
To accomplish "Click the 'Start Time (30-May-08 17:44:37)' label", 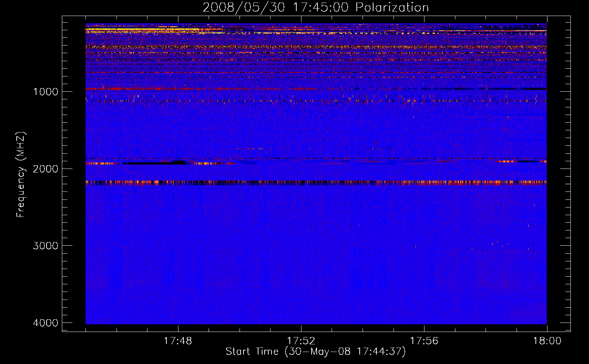I will point(315,352).
